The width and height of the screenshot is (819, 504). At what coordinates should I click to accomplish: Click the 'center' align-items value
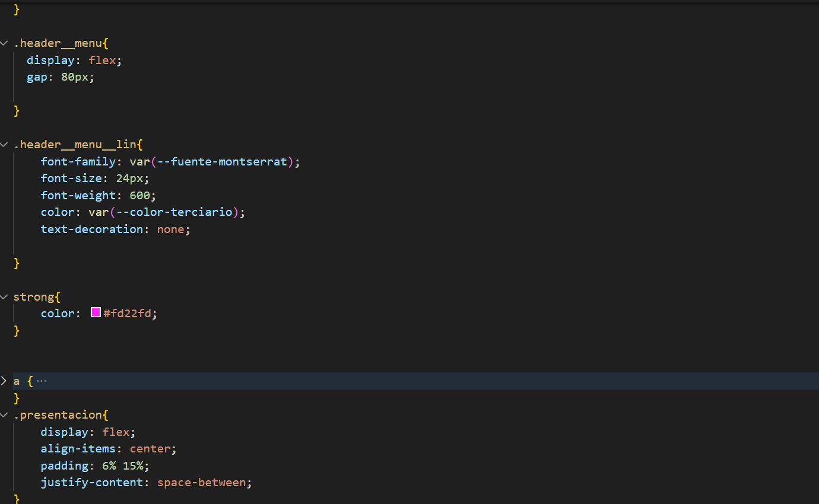(150, 449)
